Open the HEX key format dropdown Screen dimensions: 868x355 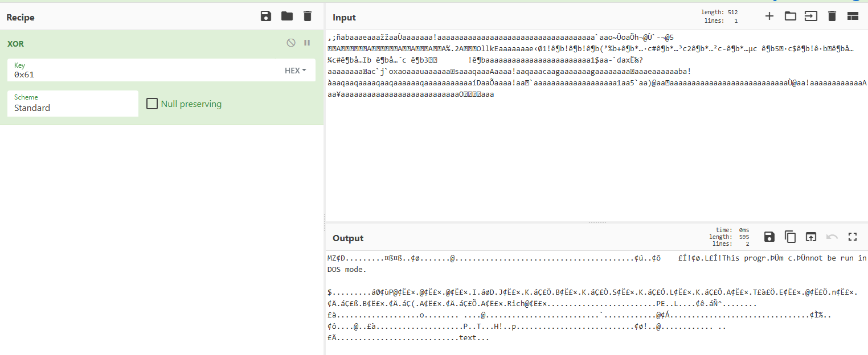[x=296, y=71]
